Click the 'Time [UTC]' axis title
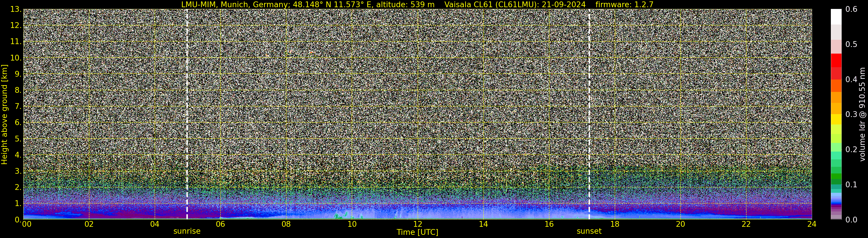This screenshot has width=868, height=238. coord(417,232)
